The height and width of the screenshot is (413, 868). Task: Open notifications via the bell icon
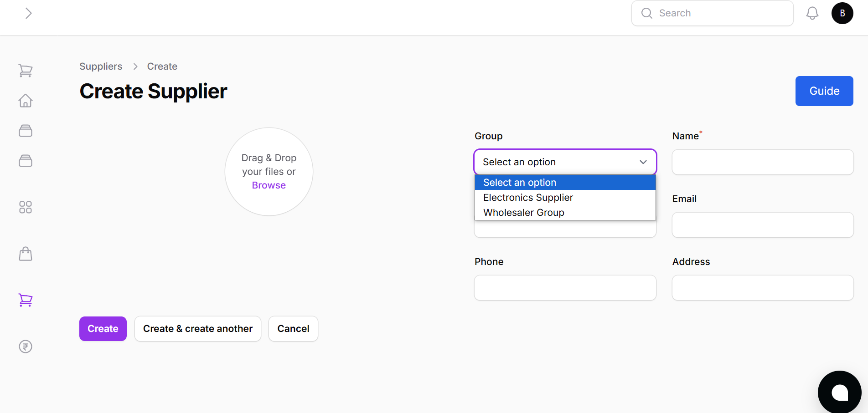click(812, 13)
